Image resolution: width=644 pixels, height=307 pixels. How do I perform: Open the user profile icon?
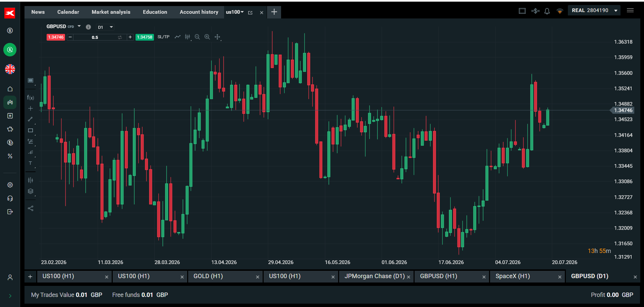click(x=10, y=277)
